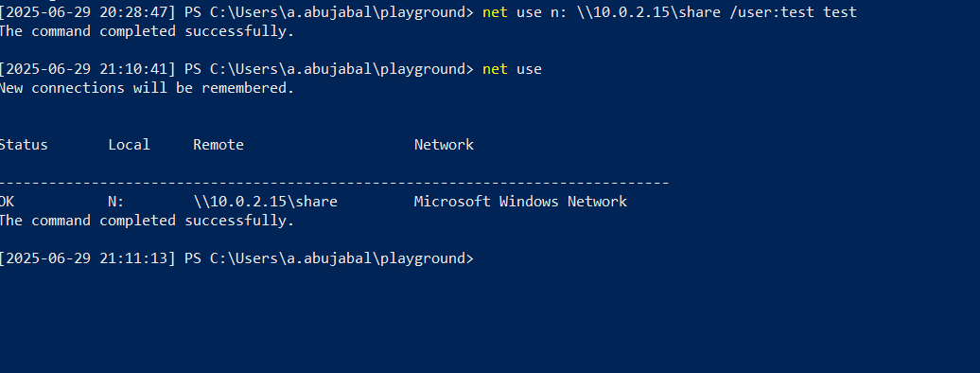
Task: Click the Local column header
Action: point(130,145)
